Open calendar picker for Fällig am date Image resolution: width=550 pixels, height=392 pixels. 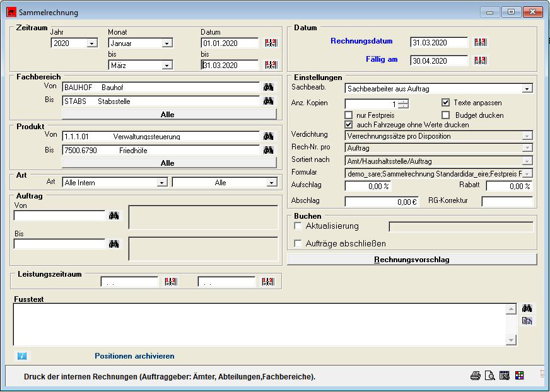coord(481,61)
